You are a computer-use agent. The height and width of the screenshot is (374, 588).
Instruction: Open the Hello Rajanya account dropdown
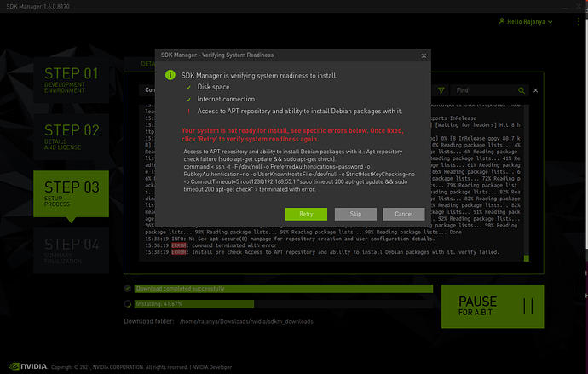click(x=526, y=22)
